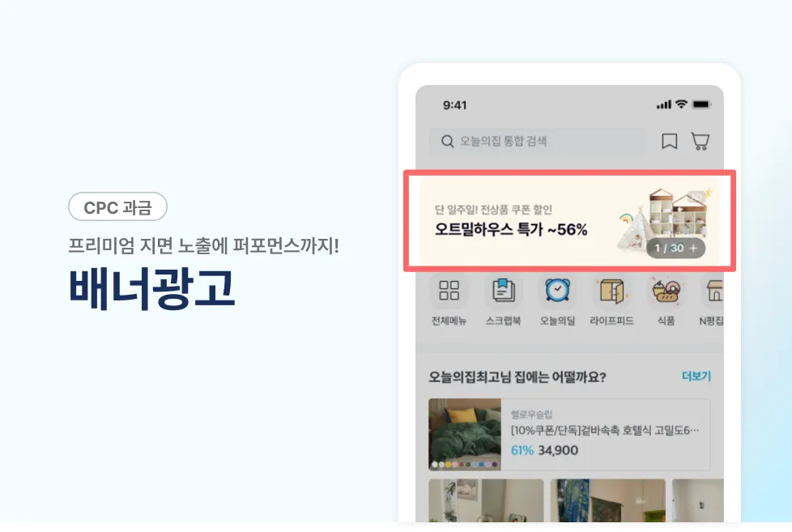Image resolution: width=792 pixels, height=532 pixels.
Task: Open N평집 house icon
Action: coord(713,291)
